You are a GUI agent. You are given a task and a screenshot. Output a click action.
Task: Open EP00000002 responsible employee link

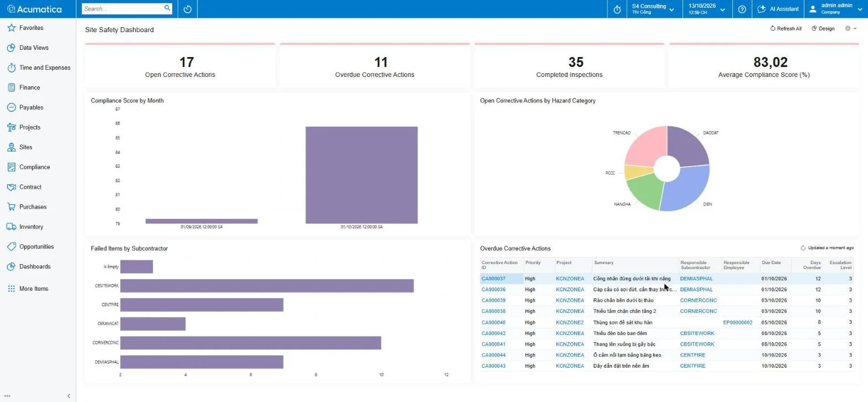click(737, 322)
